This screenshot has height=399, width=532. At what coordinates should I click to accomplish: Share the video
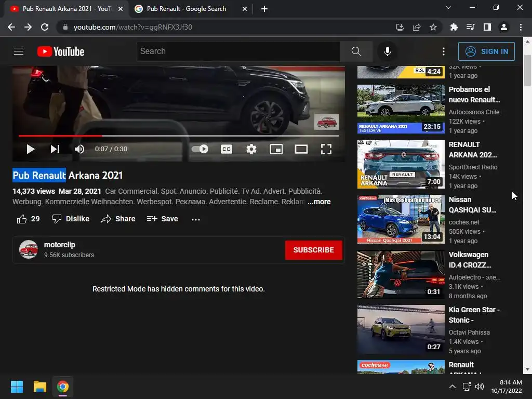(x=118, y=219)
